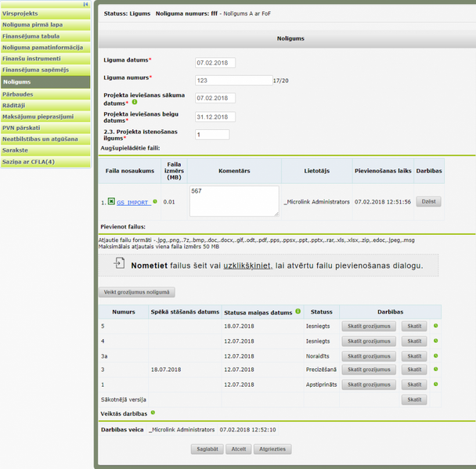
Task: Click the Līguma numurs input field
Action: click(x=234, y=81)
